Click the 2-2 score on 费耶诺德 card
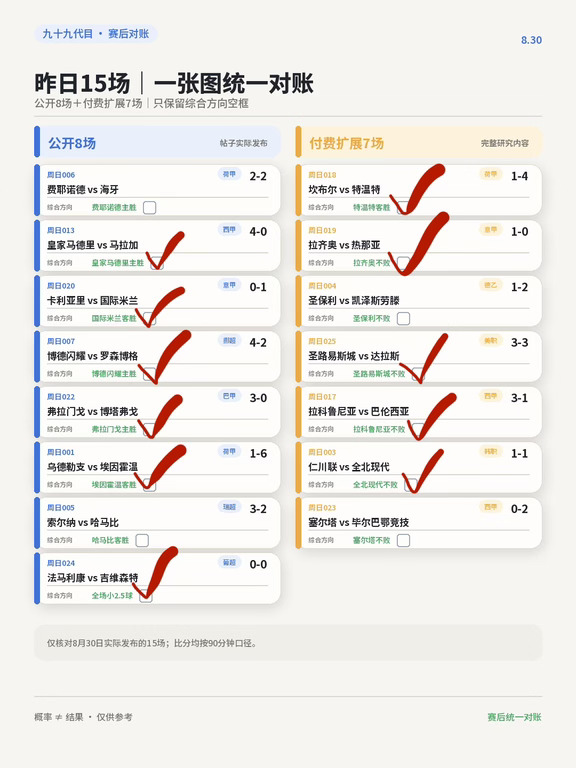Image resolution: width=576 pixels, height=768 pixels. 258,176
